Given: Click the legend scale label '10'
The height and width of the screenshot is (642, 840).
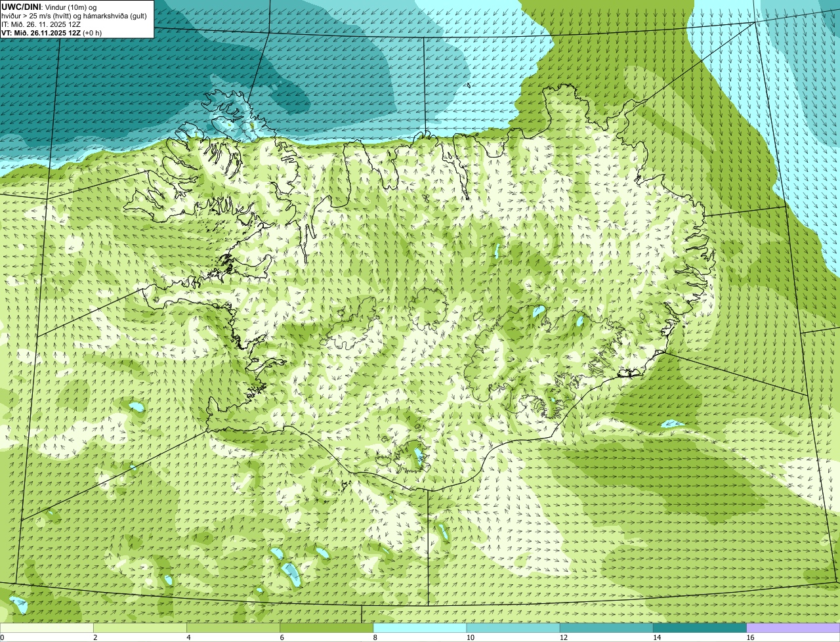Looking at the screenshot, I should click(470, 637).
